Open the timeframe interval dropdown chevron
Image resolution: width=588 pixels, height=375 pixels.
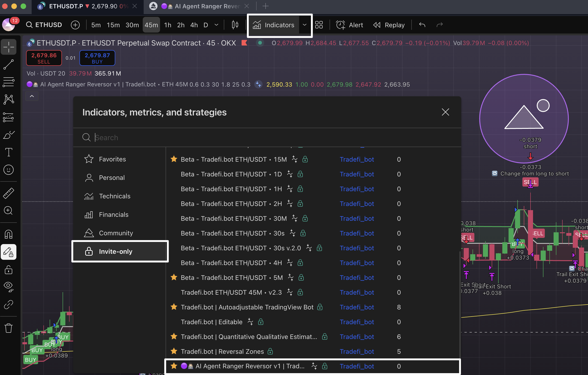pos(216,25)
